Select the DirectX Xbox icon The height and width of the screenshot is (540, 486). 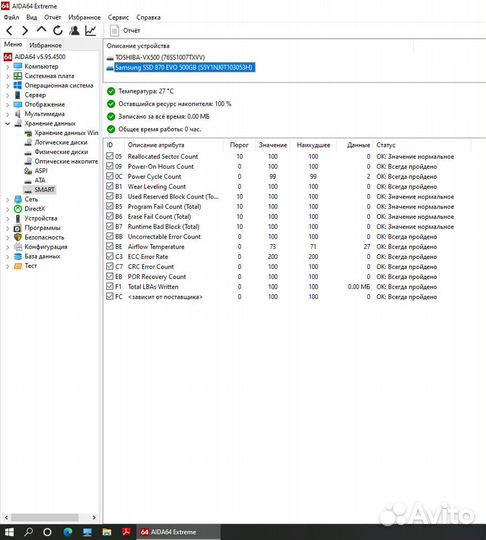pyautogui.click(x=18, y=209)
